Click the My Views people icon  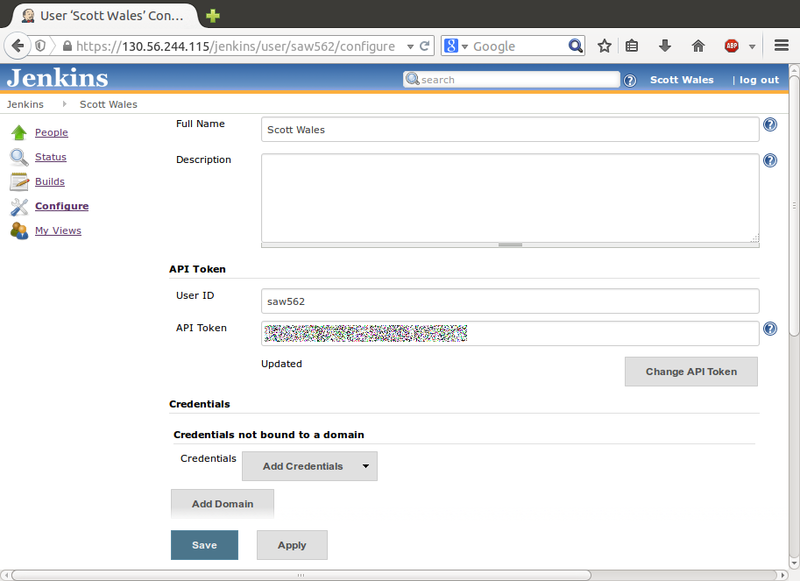pyautogui.click(x=19, y=231)
